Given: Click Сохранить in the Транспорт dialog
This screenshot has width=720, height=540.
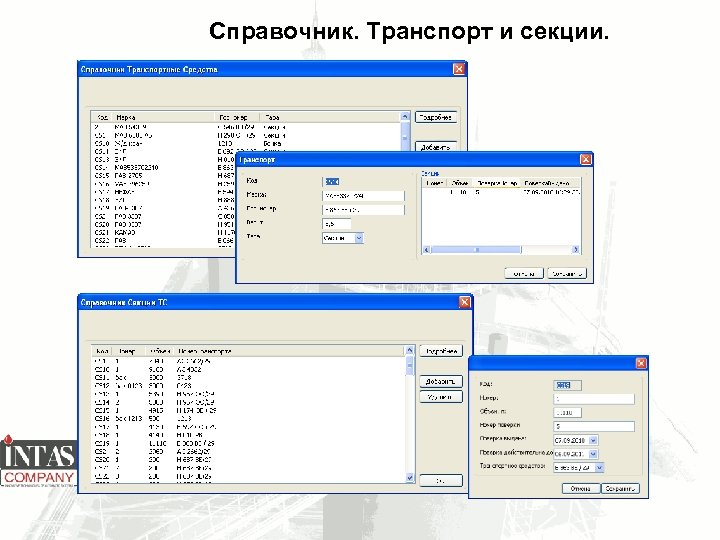Looking at the screenshot, I should [567, 273].
